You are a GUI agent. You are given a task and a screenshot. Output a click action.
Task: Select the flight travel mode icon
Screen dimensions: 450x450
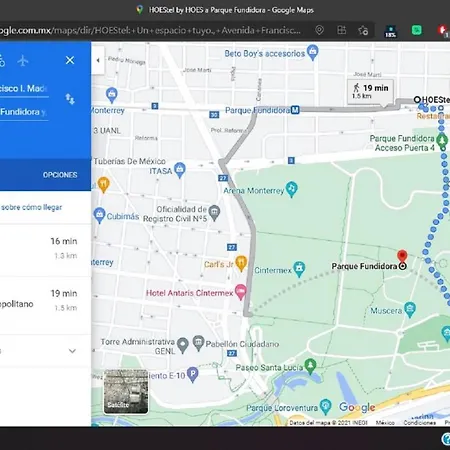click(23, 61)
